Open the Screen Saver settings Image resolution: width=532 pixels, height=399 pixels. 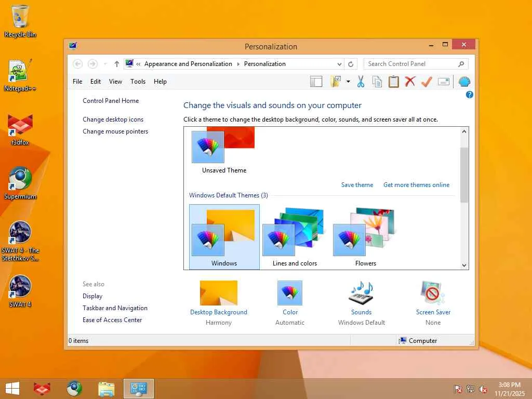pyautogui.click(x=433, y=303)
